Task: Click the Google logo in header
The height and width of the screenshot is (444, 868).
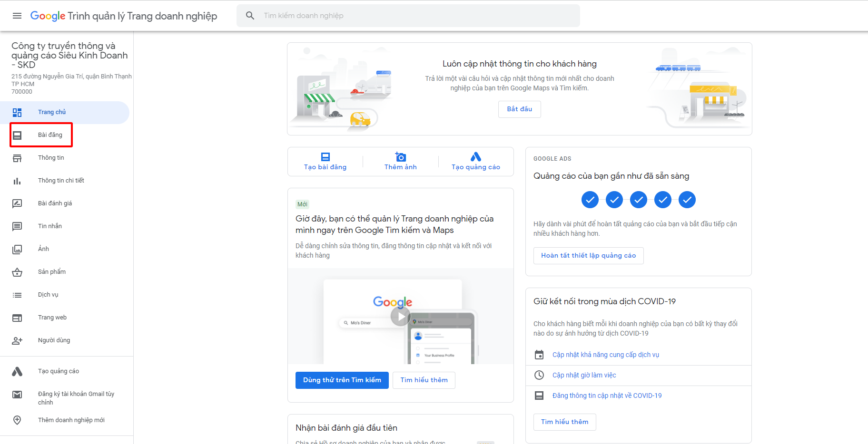Action: click(48, 16)
